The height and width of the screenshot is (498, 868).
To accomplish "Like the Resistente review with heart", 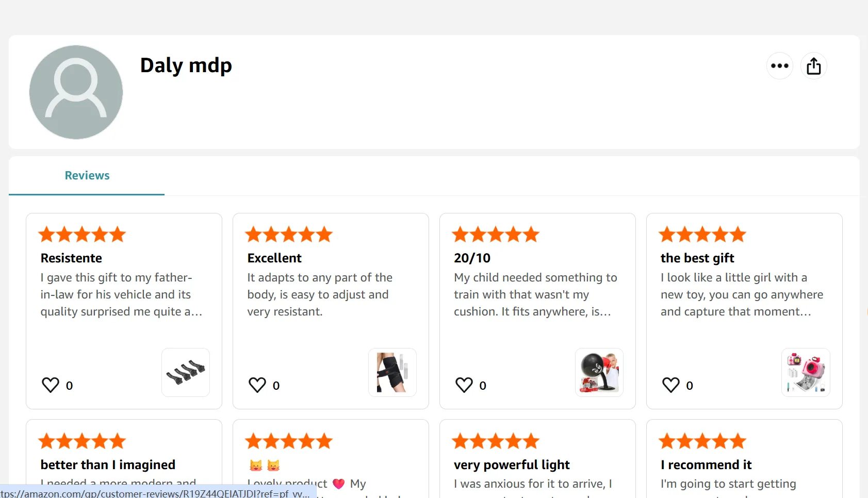I will click(51, 385).
